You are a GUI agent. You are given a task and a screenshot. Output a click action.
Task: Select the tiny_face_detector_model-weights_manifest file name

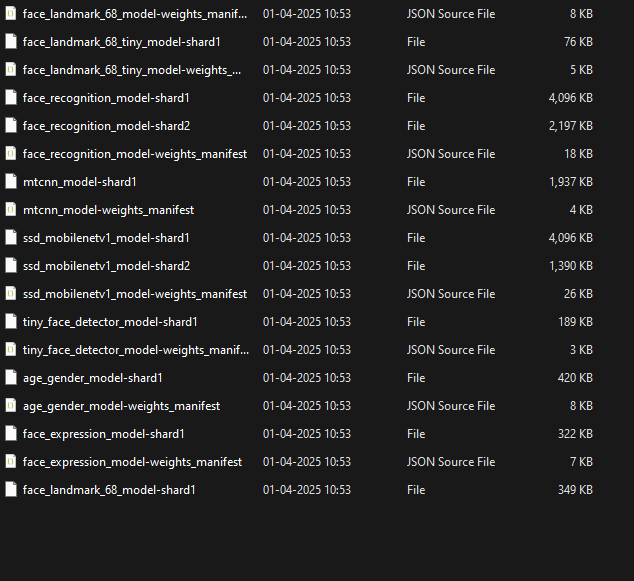pos(136,350)
